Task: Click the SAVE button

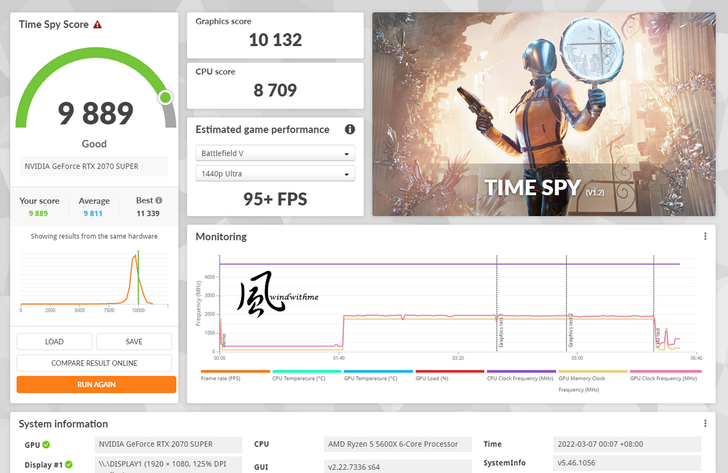Action: [134, 342]
